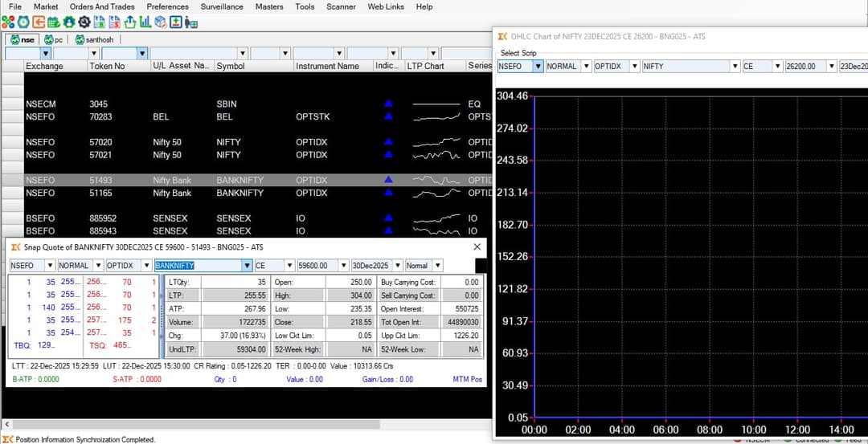868x444 pixels.
Task: Select the BEL row in market watch
Action: pyautogui.click(x=247, y=116)
